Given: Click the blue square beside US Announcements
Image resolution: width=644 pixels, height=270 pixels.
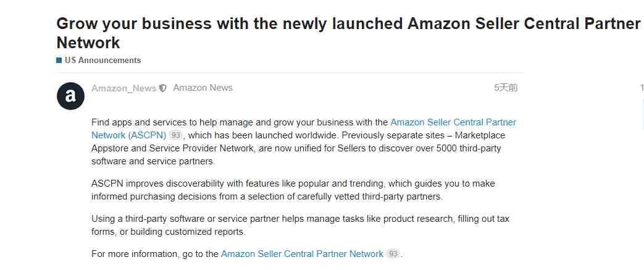Looking at the screenshot, I should pos(59,61).
